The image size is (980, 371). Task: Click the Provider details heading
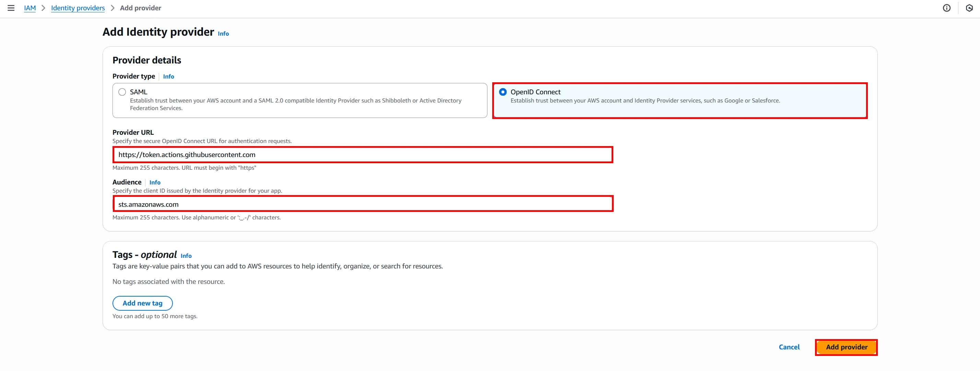pos(146,60)
